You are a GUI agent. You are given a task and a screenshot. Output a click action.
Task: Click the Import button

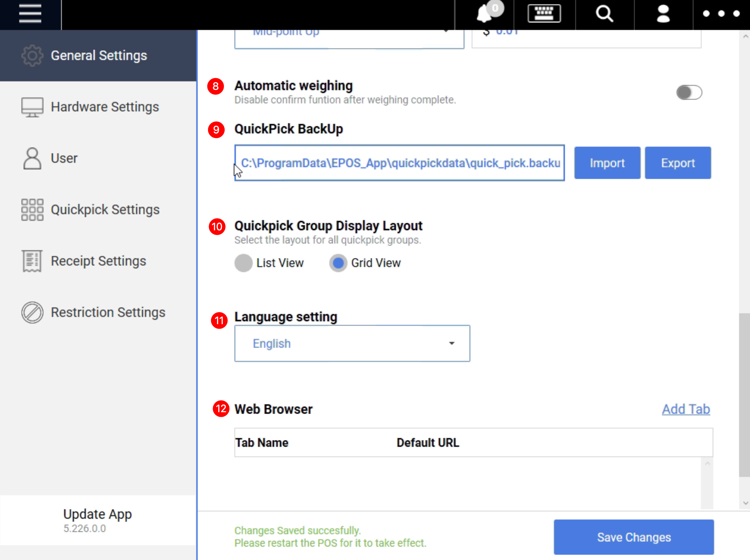tap(607, 163)
